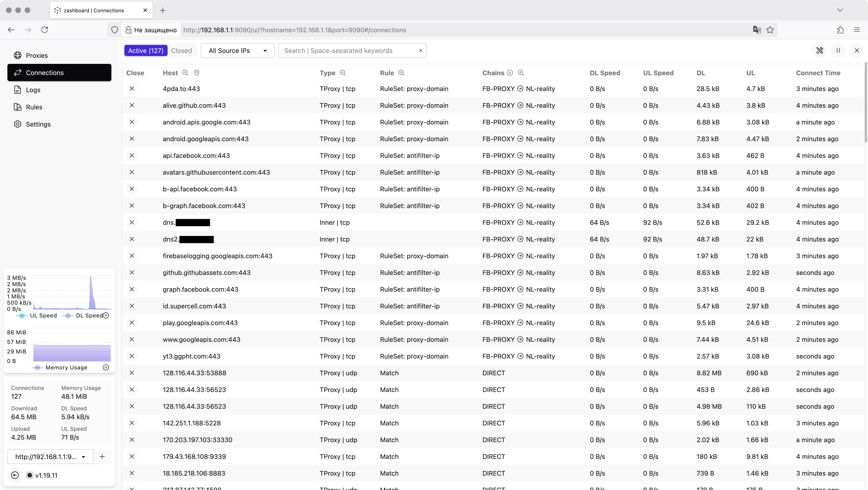Add a new backend with plus button
This screenshot has height=490, width=868.
(102, 457)
